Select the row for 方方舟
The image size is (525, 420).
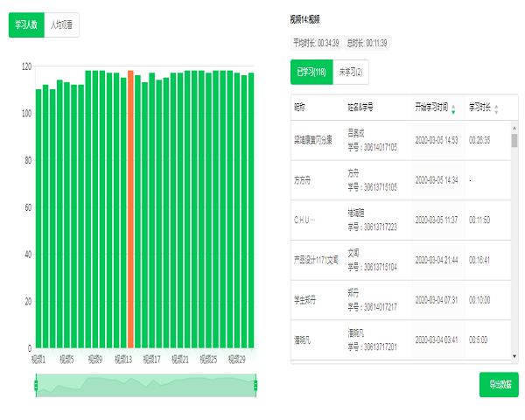(402, 180)
